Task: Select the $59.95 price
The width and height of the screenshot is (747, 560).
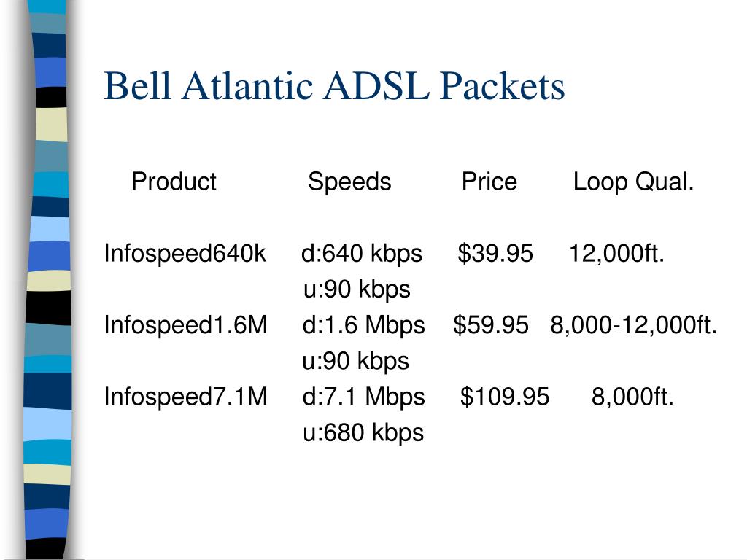Action: [x=491, y=325]
